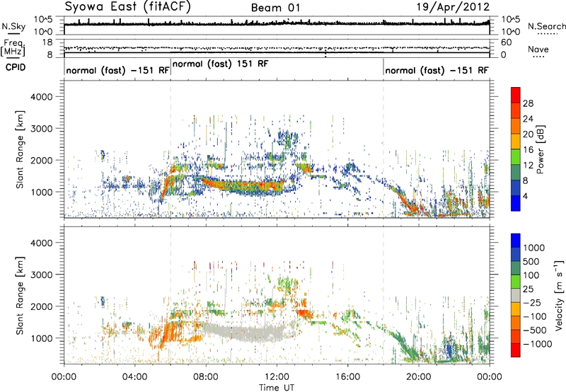
Task: Click the left '10^5' noise axis tick
Action: point(43,20)
